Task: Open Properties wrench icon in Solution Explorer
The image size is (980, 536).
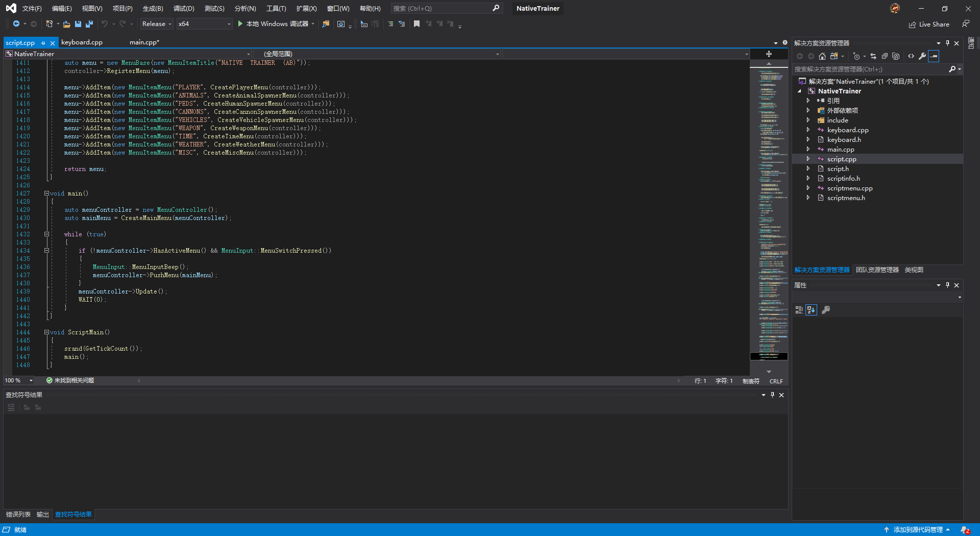Action: click(922, 56)
